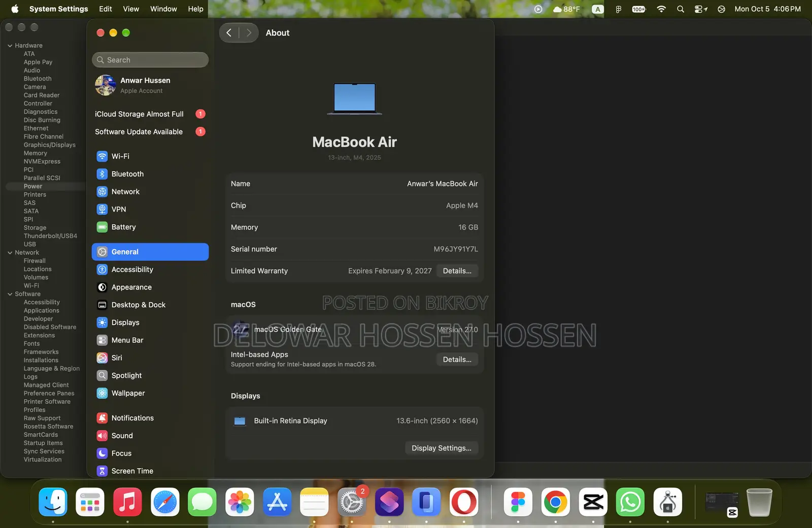Viewport: 812px width, 528px height.
Task: Open Sound settings pane
Action: click(150, 436)
